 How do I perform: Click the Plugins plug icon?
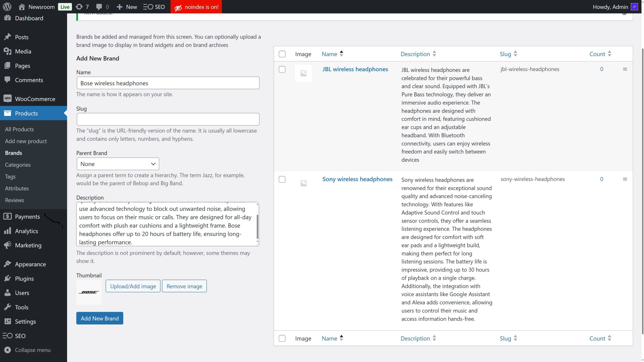[8, 278]
